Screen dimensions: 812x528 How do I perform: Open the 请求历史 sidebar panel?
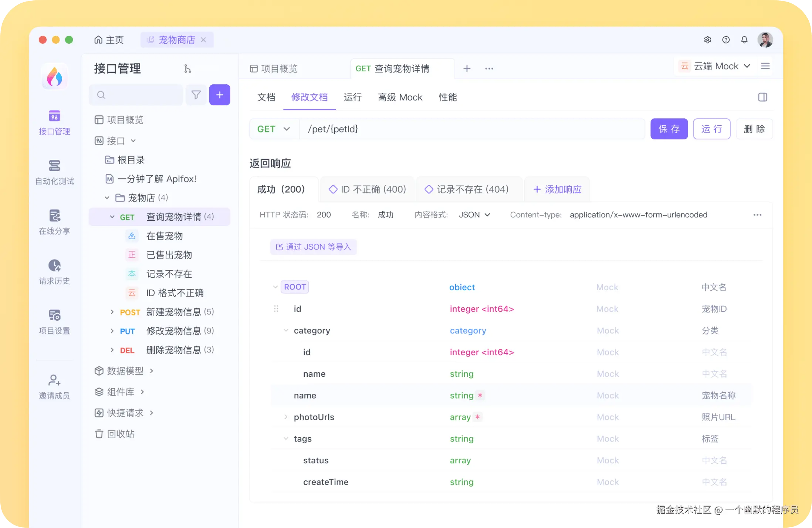point(54,272)
